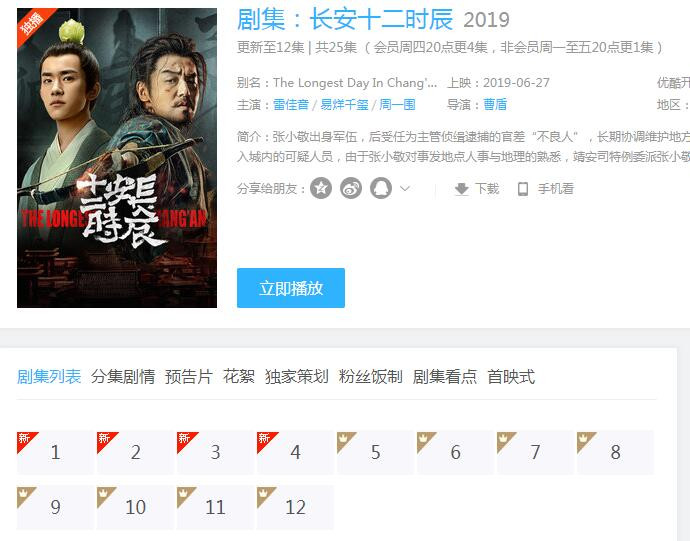690x541 pixels.
Task: Select VIP episode 12
Action: tap(295, 508)
